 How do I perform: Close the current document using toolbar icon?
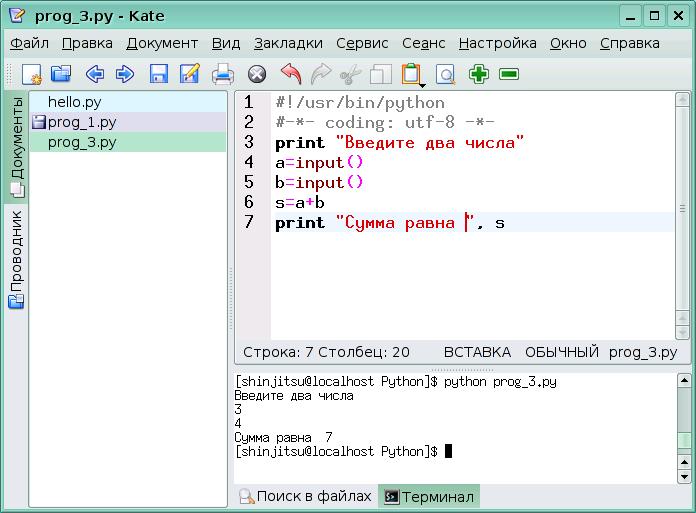click(257, 74)
